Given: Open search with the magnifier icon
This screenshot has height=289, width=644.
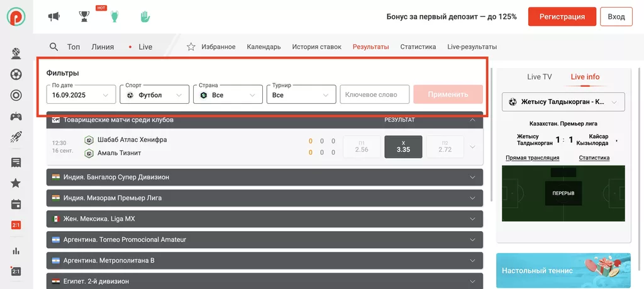Looking at the screenshot, I should [x=54, y=47].
